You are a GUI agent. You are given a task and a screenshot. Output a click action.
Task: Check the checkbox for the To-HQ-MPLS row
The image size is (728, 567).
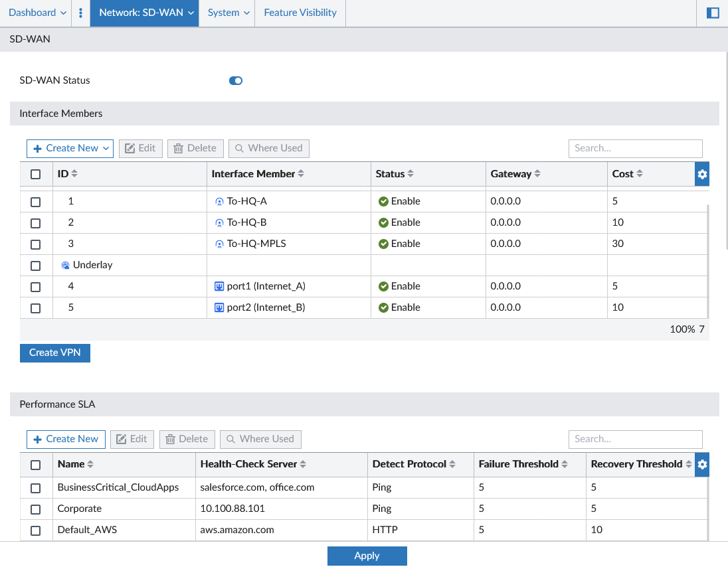click(x=36, y=244)
